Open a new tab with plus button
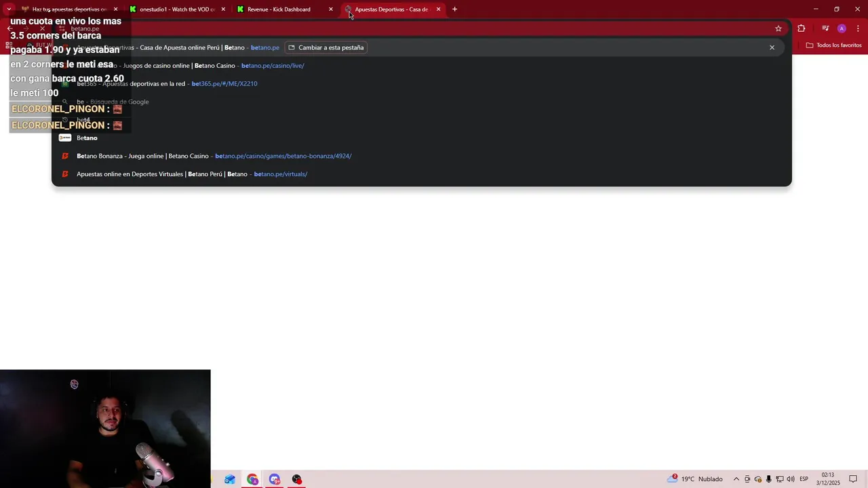The image size is (868, 488). [x=454, y=9]
